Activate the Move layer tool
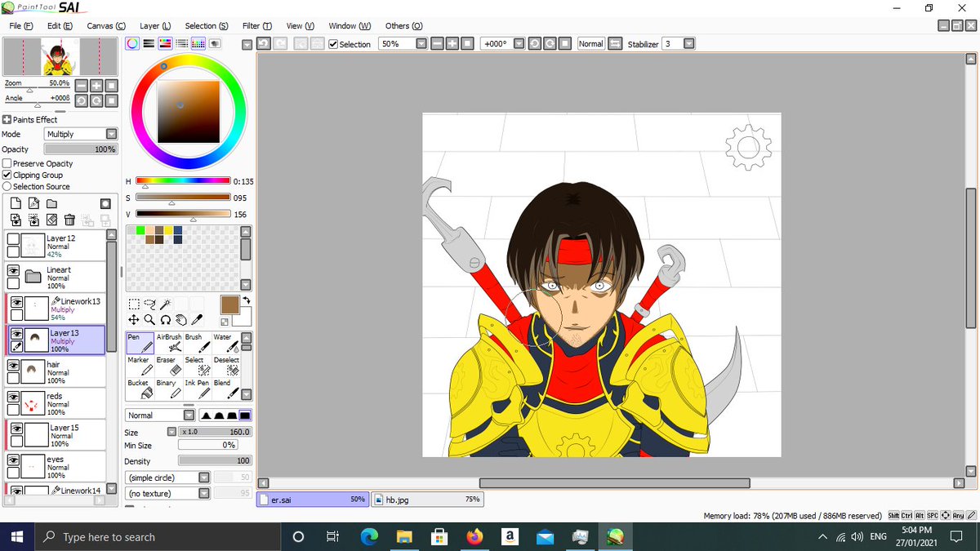Screen dimensions: 980x551 pos(134,319)
